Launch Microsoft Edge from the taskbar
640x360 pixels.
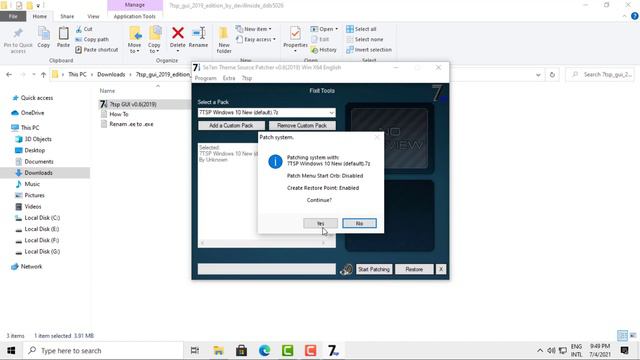tap(264, 351)
